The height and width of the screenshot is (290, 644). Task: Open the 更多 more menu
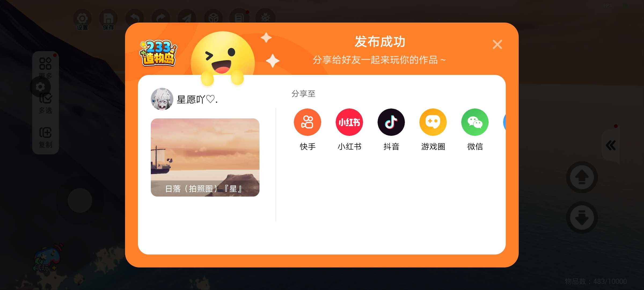click(x=45, y=68)
